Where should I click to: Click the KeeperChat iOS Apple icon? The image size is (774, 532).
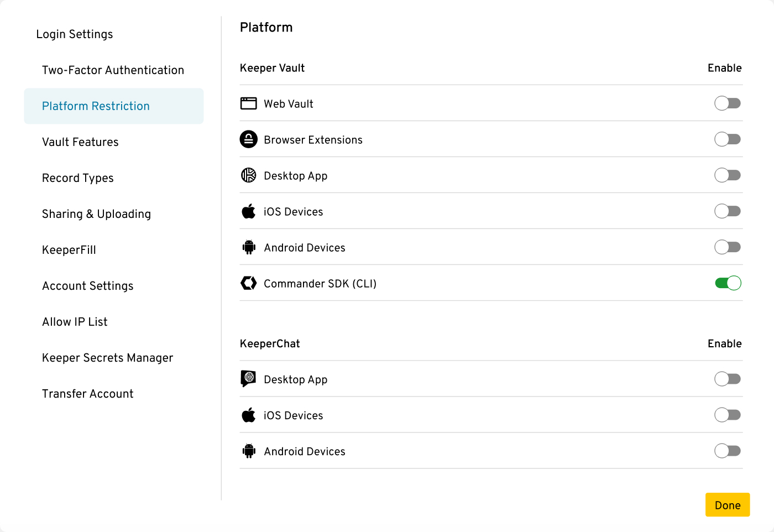(249, 415)
